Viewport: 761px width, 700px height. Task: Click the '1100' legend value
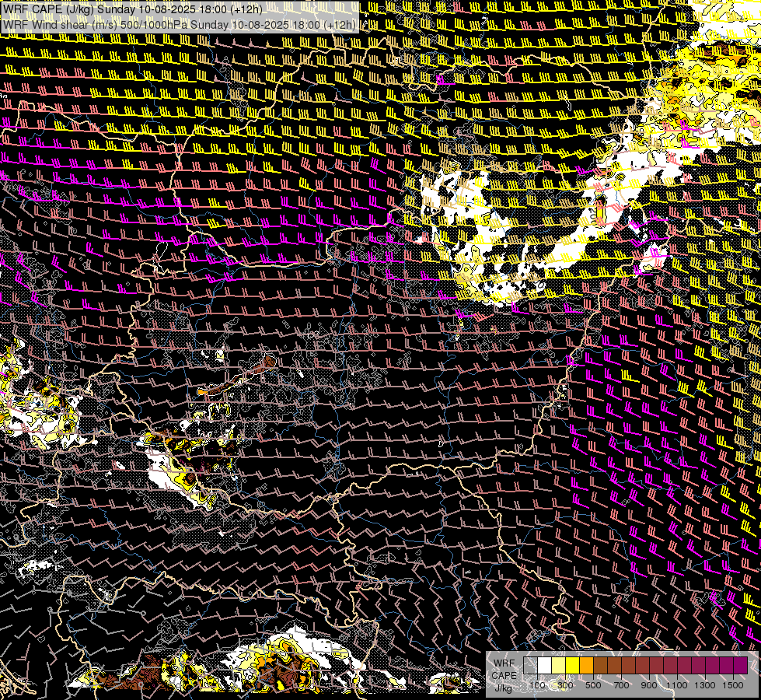(677, 685)
